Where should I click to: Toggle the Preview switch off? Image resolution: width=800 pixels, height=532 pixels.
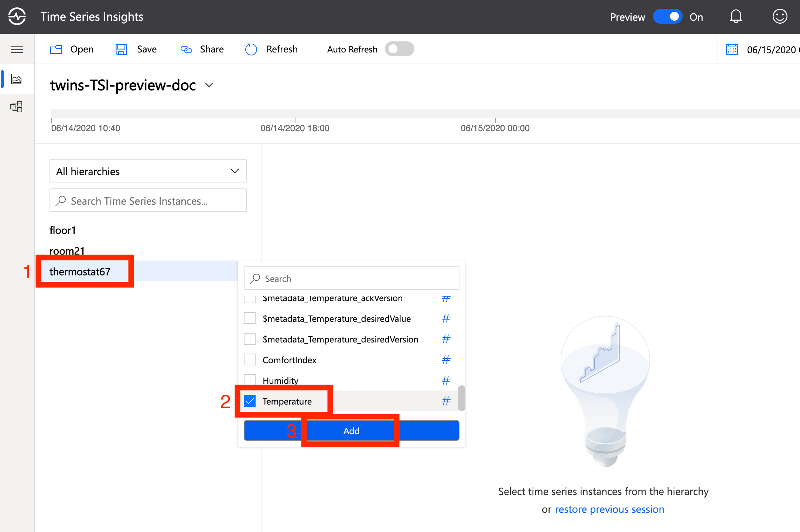667,17
